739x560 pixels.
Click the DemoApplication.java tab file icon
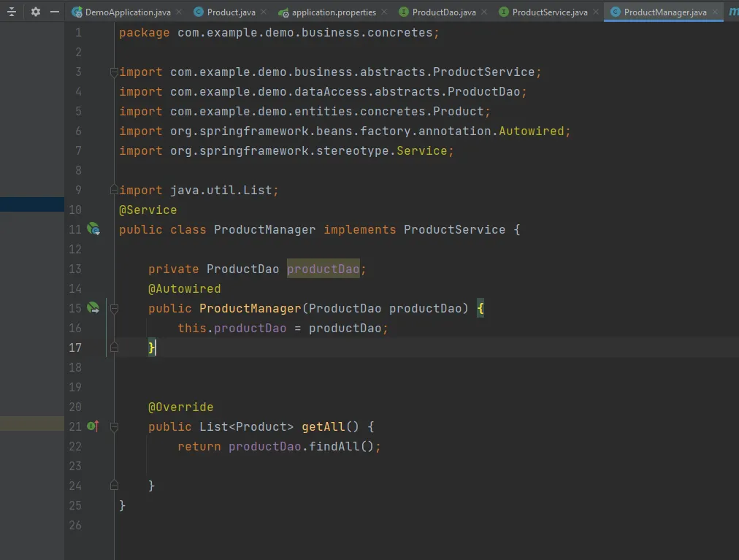[77, 12]
